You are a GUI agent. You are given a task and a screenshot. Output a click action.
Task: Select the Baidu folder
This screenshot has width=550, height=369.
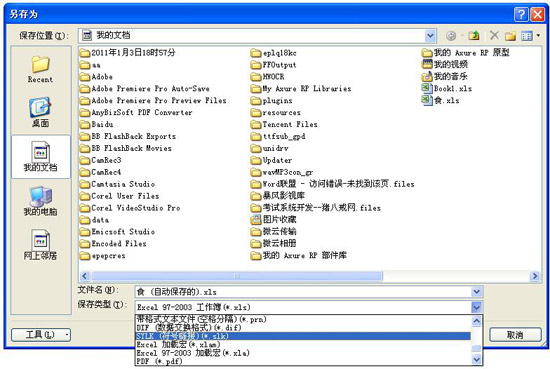click(x=96, y=124)
